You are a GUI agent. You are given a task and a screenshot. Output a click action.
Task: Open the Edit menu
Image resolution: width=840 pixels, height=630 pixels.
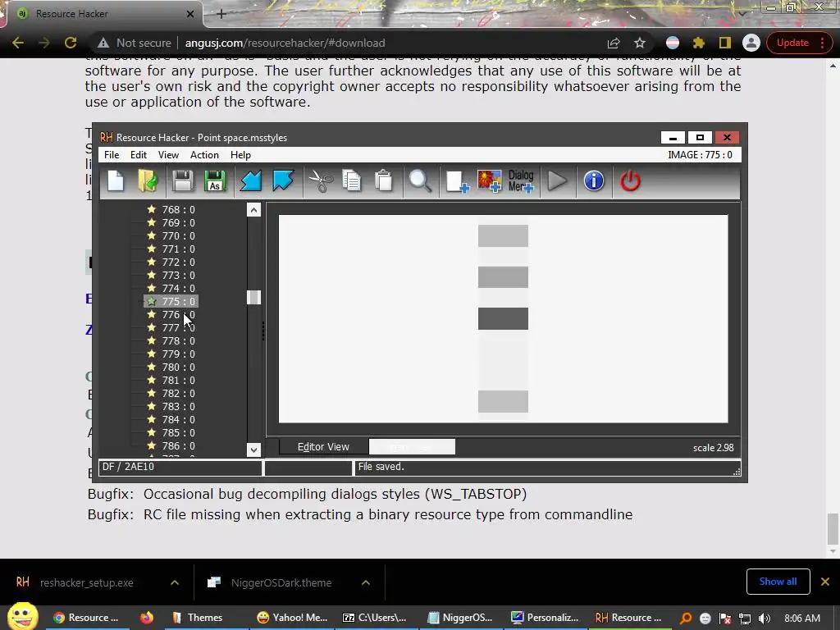click(x=138, y=155)
